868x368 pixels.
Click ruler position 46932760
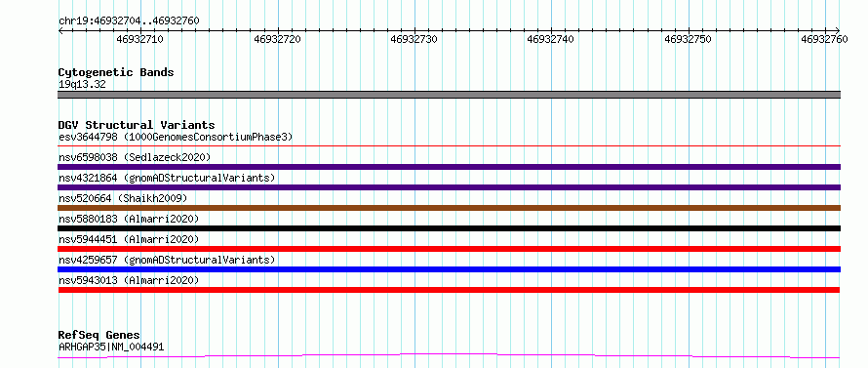coord(824,39)
